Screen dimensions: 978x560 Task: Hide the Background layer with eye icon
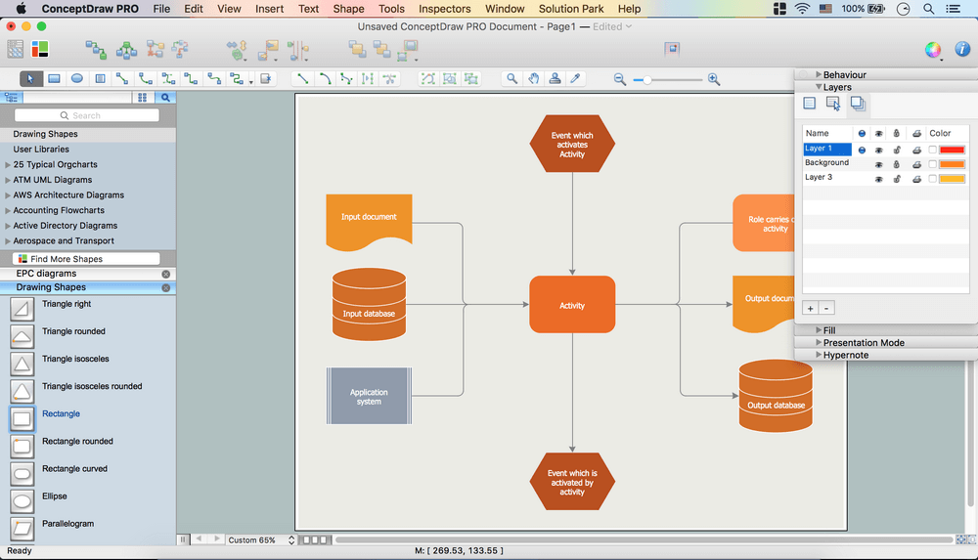click(878, 164)
